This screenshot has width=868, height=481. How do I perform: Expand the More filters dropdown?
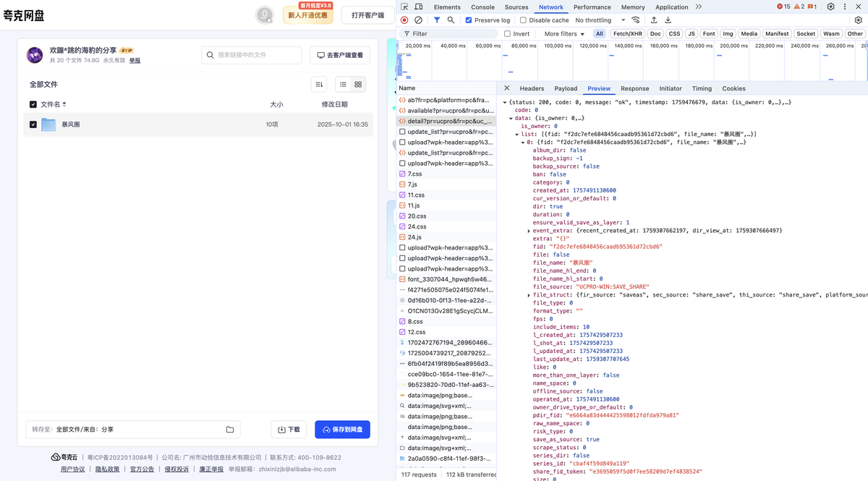point(564,34)
